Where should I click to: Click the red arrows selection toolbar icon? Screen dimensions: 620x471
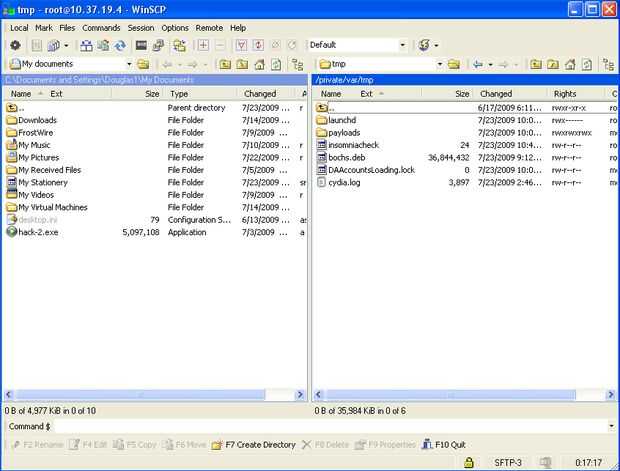[258, 45]
